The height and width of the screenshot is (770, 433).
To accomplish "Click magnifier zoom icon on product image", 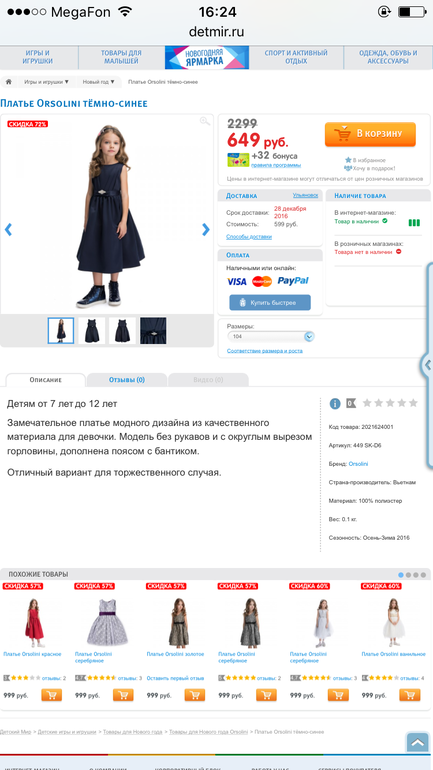I will coord(205,121).
